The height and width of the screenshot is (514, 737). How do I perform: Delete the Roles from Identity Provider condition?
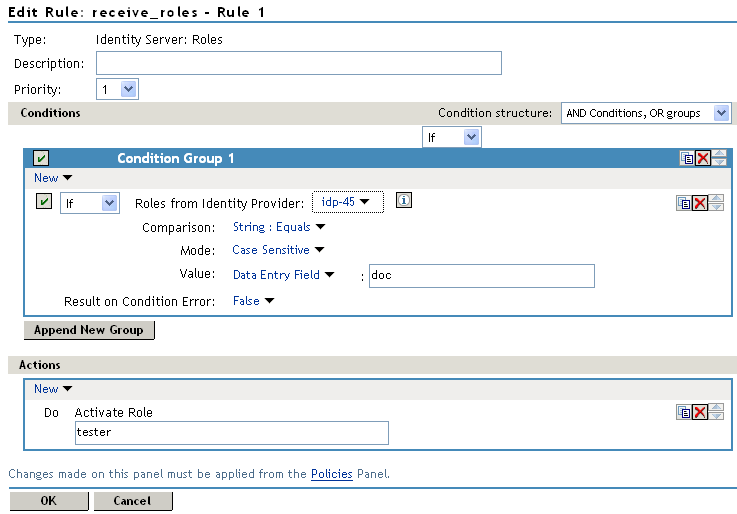coord(700,203)
